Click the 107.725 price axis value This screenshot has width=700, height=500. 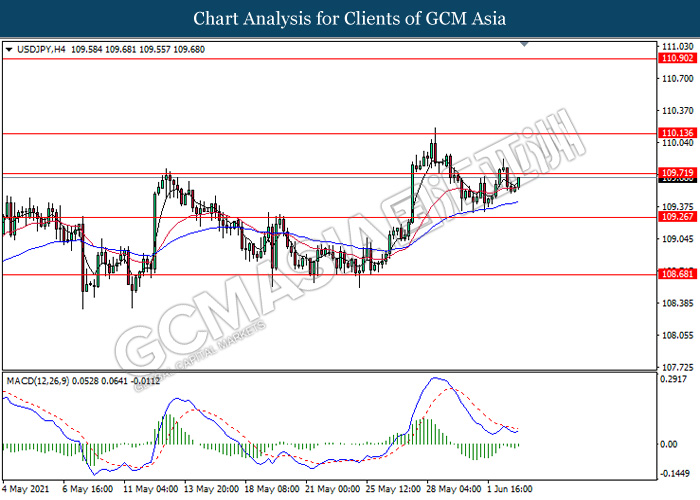[678, 368]
